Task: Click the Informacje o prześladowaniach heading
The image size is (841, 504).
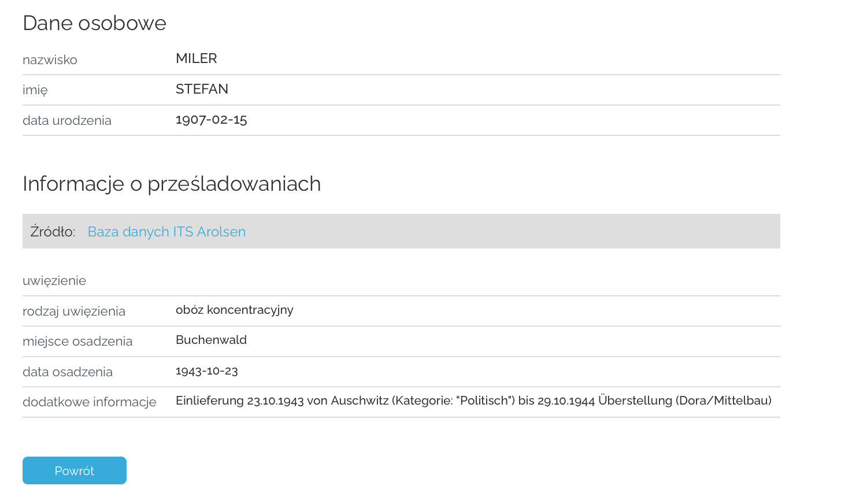Action: tap(172, 184)
